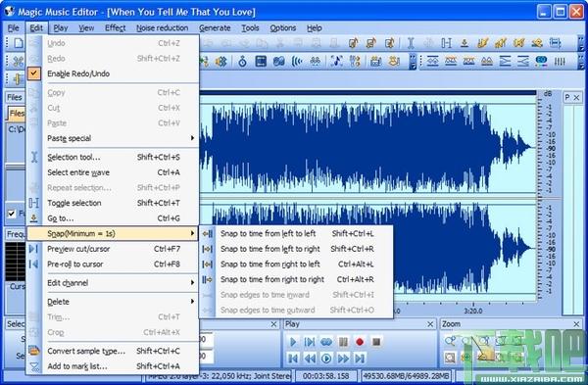Toggle loop playback in the Play panel
This screenshot has width=588, height=385.
(x=326, y=342)
